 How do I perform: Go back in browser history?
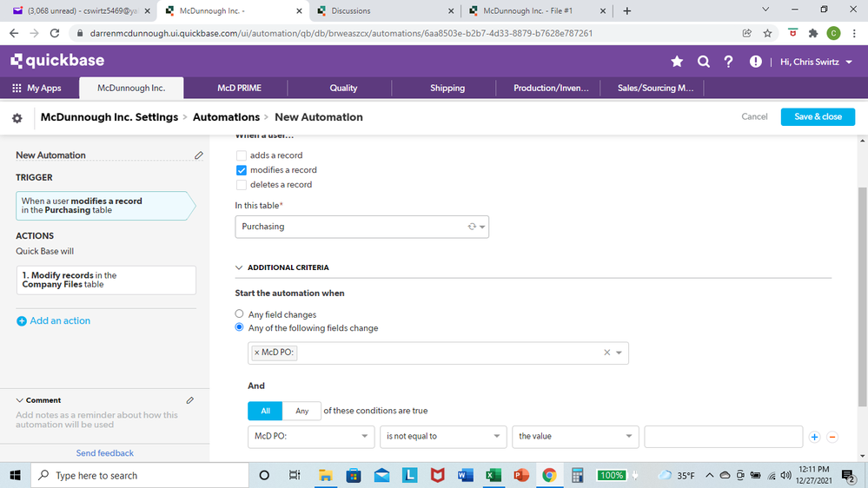(x=14, y=33)
